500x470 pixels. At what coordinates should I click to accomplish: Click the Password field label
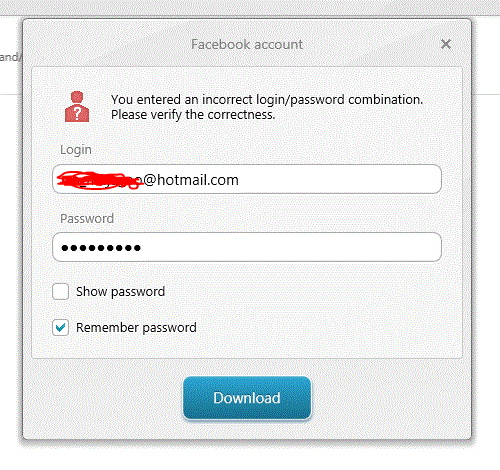click(87, 219)
